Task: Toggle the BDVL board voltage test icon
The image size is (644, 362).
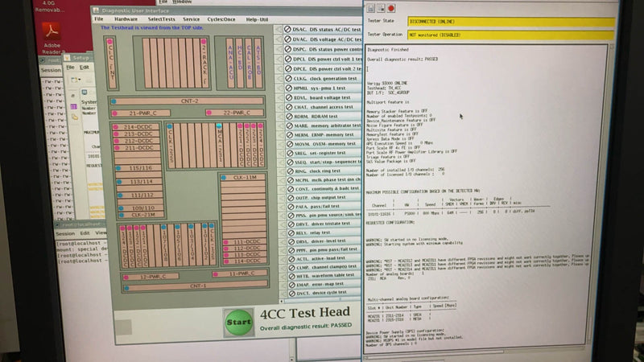Action: 289,97
